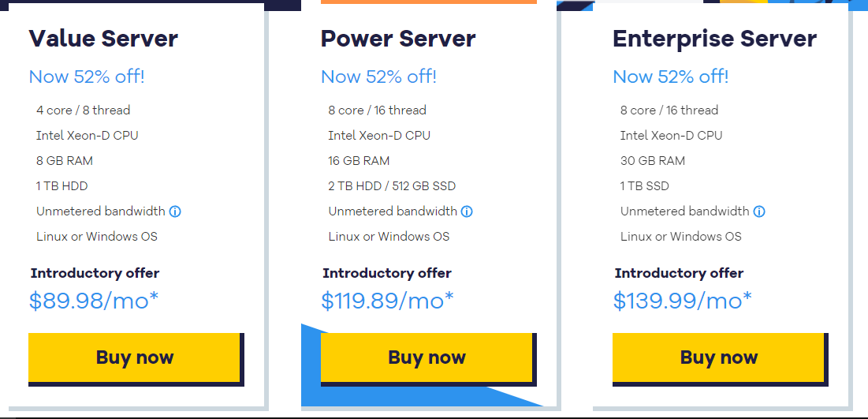Click the 2 TB HDD / 512 GB SSD spec

click(x=392, y=186)
